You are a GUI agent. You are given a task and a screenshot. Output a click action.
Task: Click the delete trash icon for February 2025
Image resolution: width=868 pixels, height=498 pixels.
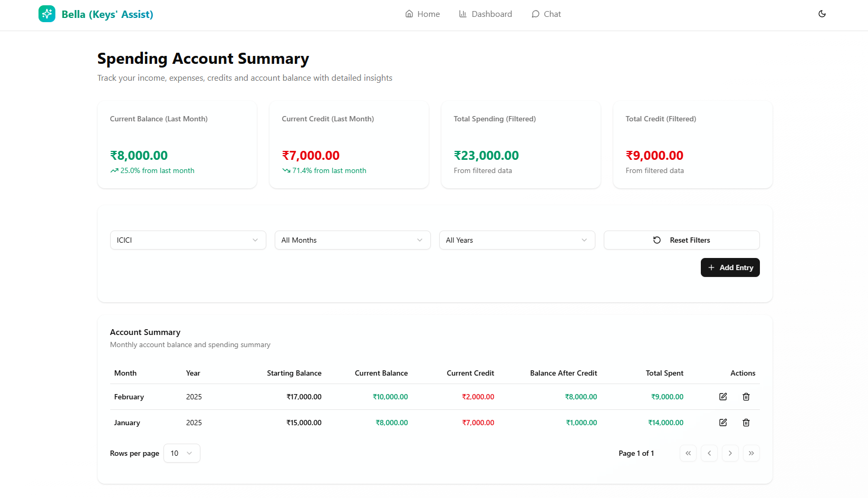click(x=746, y=396)
